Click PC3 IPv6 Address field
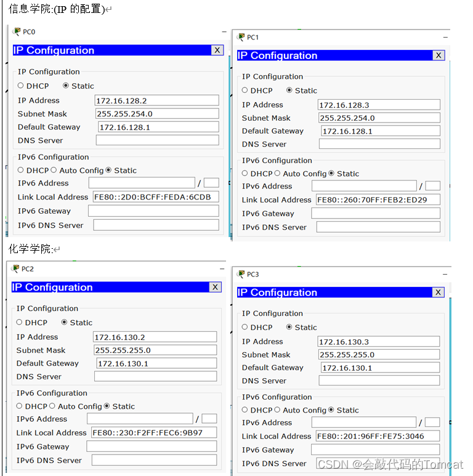Viewport: 473px width, 476px height. [364, 422]
